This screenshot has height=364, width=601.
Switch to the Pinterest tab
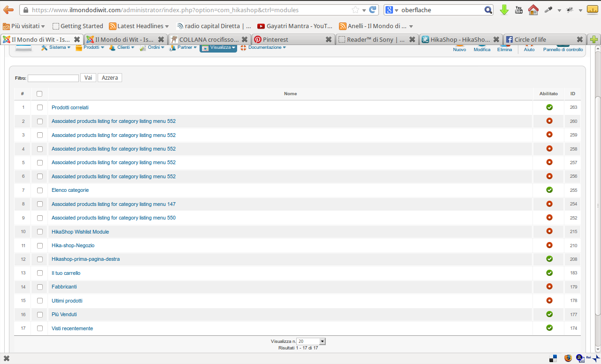(293, 39)
